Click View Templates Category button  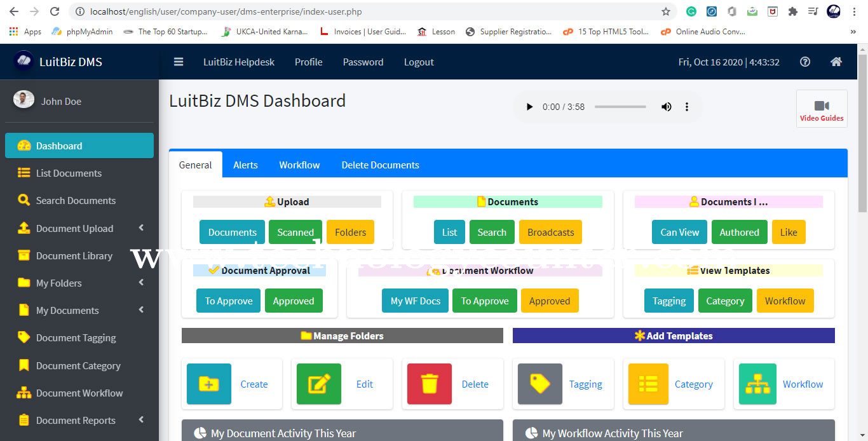(725, 301)
